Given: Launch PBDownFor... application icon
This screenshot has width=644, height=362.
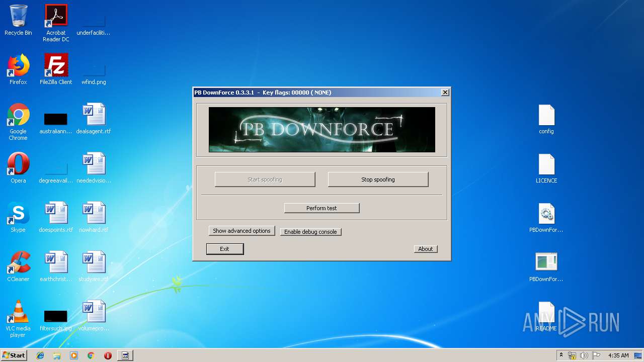Looking at the screenshot, I should [x=546, y=267].
